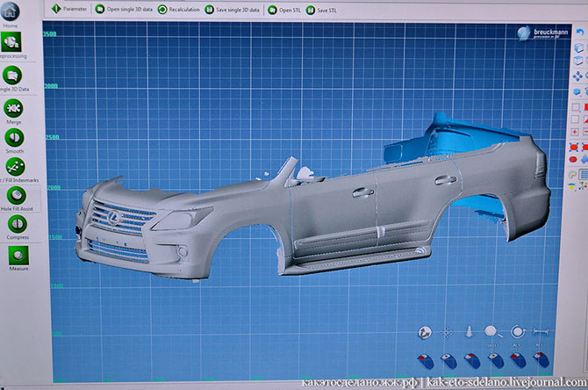Select the circular rotate-around icon

(x=518, y=332)
